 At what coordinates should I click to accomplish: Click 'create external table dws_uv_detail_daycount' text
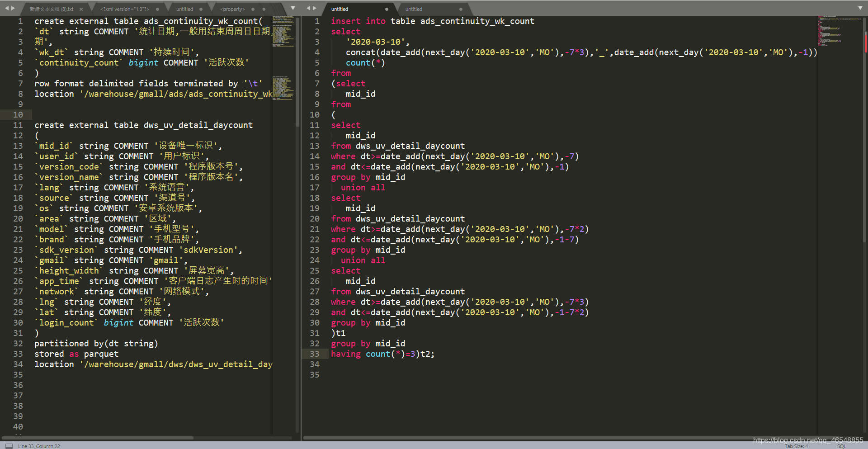click(144, 125)
